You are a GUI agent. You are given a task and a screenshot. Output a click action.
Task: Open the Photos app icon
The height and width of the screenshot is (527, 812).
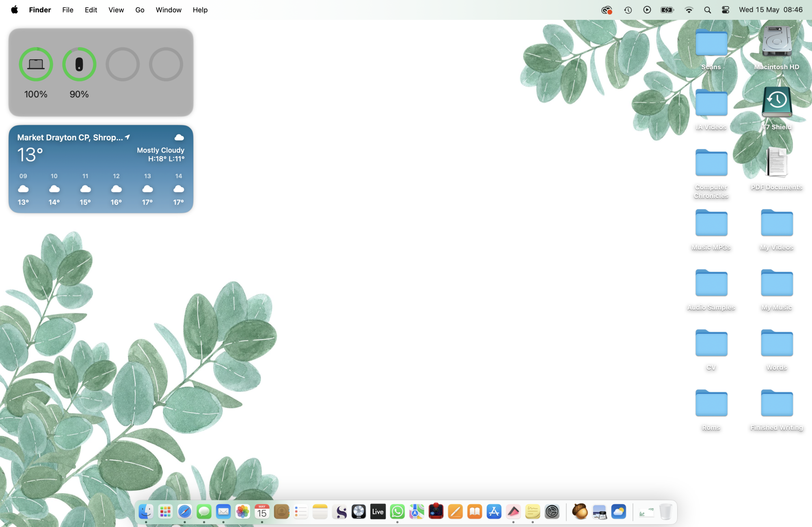point(242,512)
